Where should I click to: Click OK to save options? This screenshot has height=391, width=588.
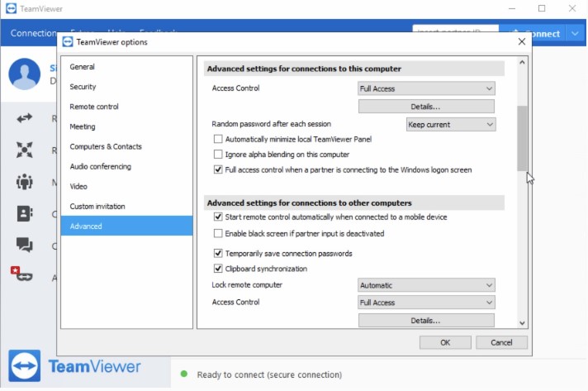click(x=445, y=342)
